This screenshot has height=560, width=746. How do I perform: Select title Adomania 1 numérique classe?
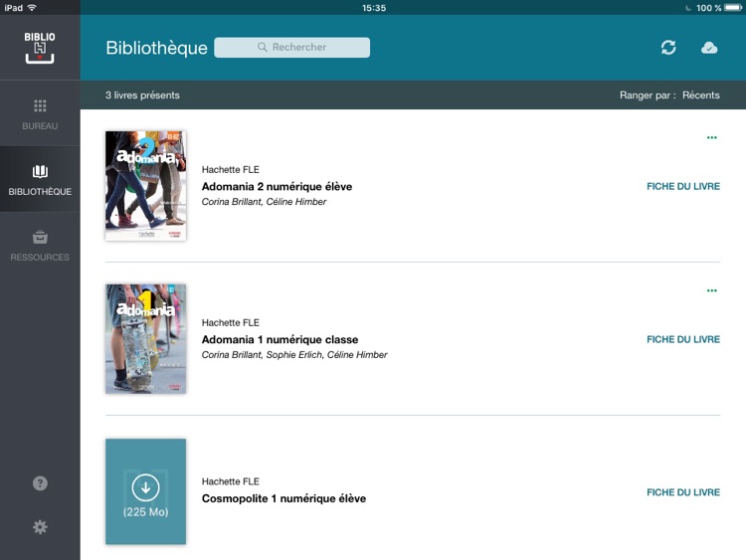pos(280,340)
